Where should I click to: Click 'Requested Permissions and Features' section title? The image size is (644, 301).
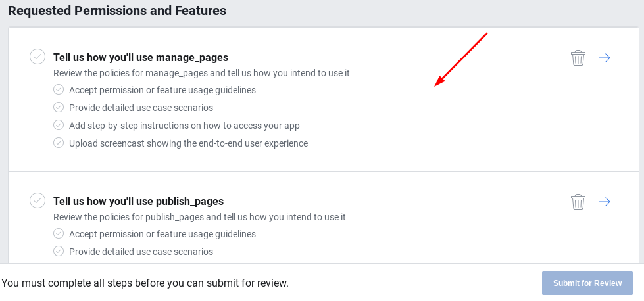click(117, 11)
